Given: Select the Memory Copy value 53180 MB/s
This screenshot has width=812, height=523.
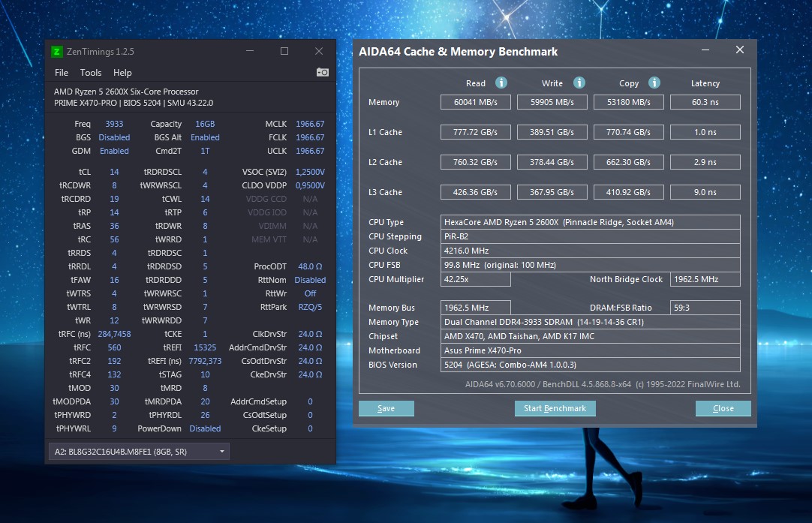Looking at the screenshot, I should [629, 102].
